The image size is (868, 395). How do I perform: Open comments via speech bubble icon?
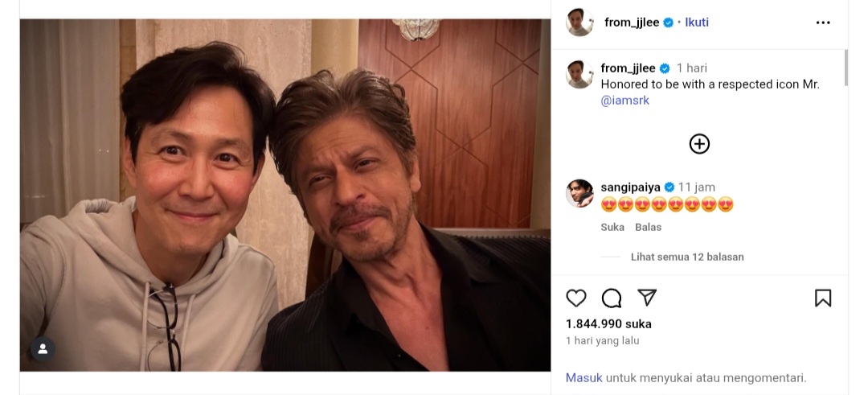tap(612, 298)
